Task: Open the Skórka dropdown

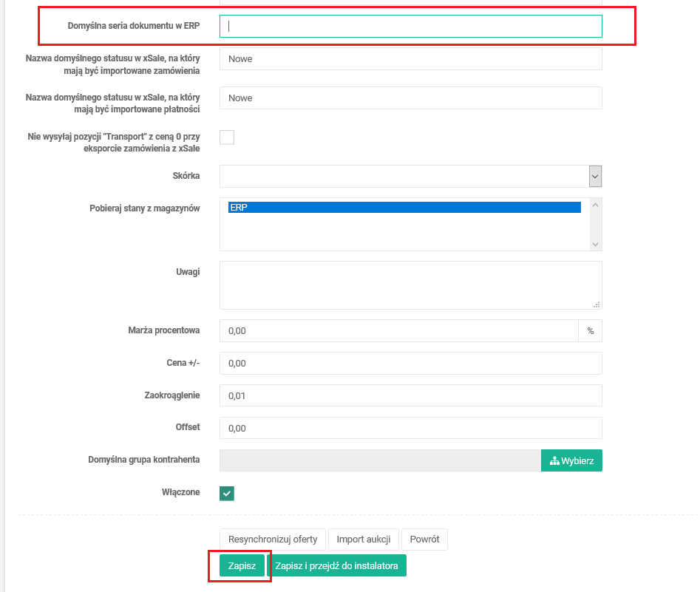Action: (x=410, y=176)
